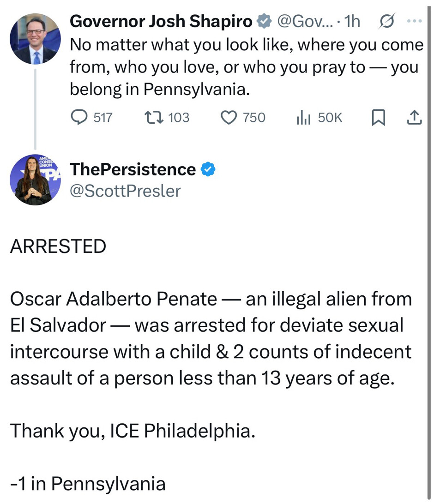Open ThePersistence's profile avatar

(35, 180)
